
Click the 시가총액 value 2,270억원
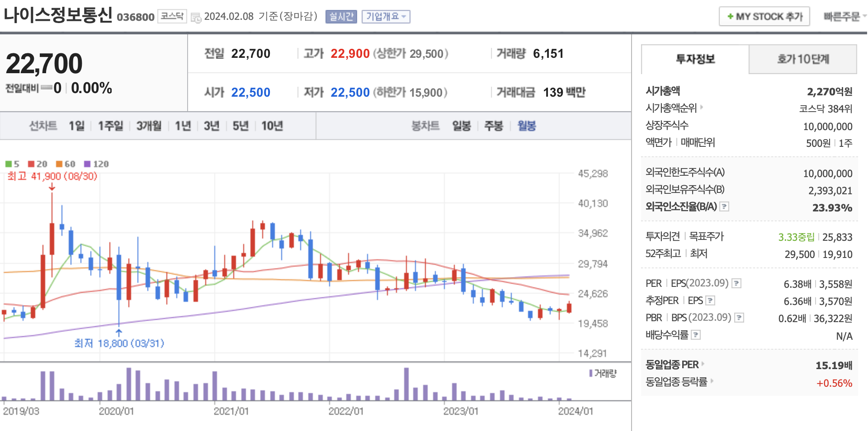point(830,92)
